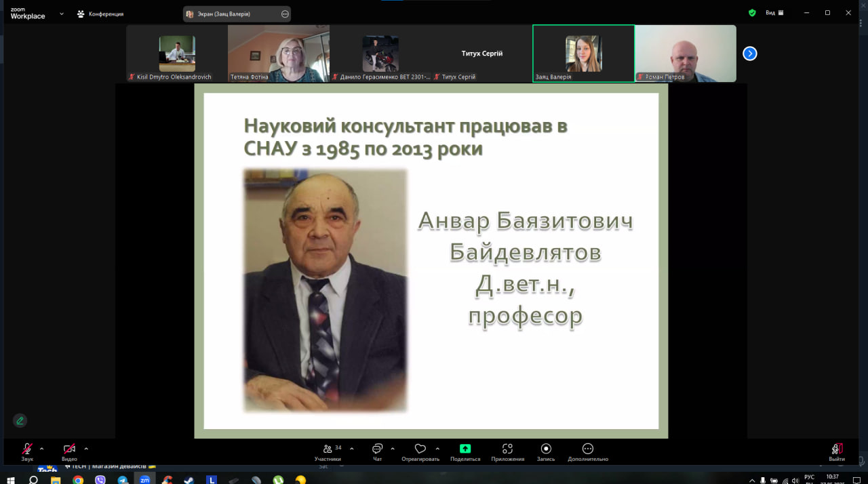This screenshot has width=868, height=484.
Task: Open the Zoom Workplace dropdown arrow
Action: tap(62, 14)
